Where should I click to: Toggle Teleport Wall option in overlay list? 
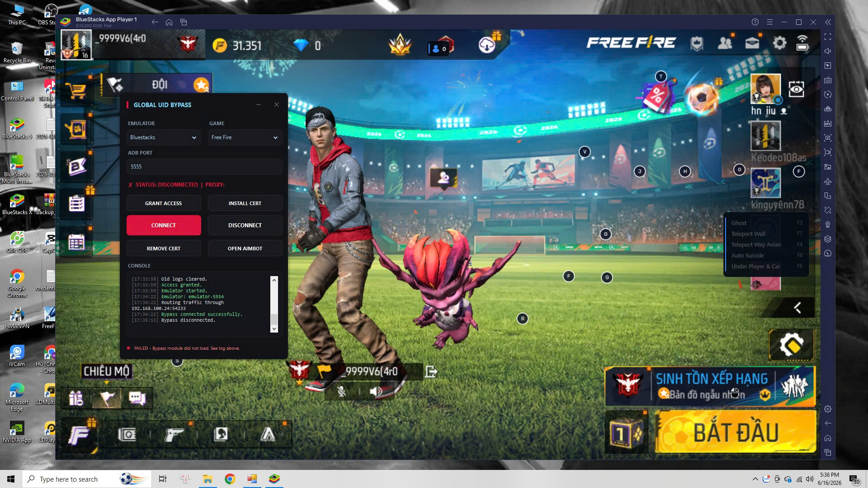[766, 234]
